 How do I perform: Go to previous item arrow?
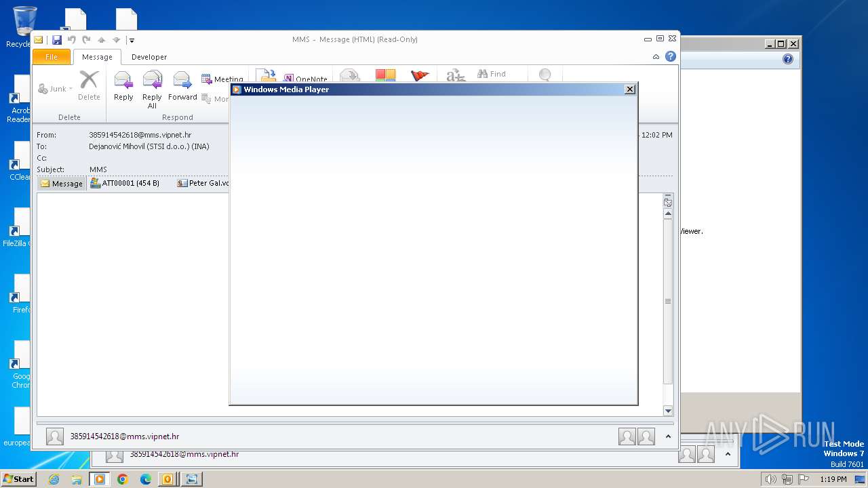101,40
